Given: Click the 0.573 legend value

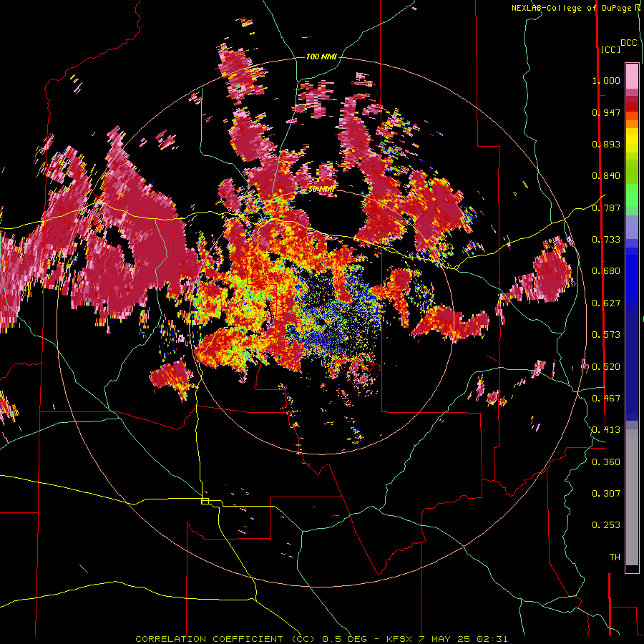Looking at the screenshot, I should (x=606, y=335).
